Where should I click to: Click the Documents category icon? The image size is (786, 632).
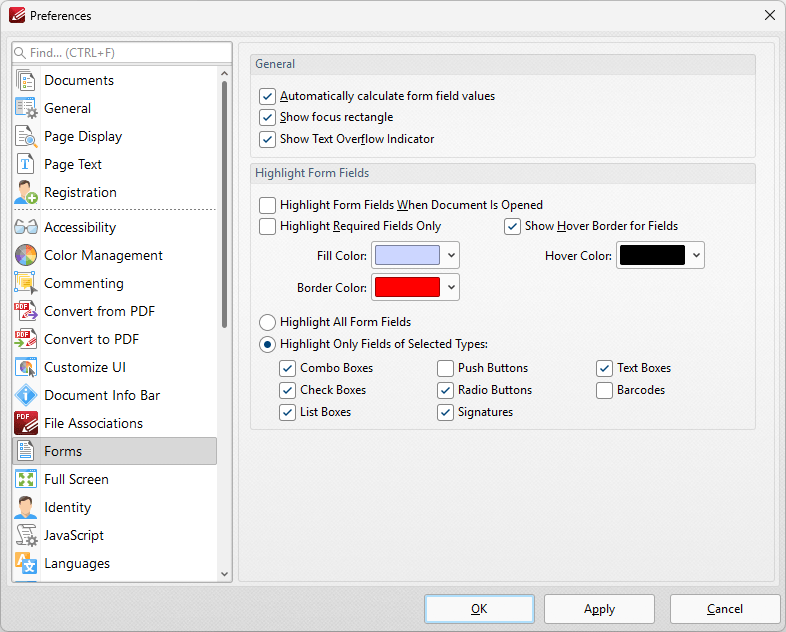(x=26, y=80)
